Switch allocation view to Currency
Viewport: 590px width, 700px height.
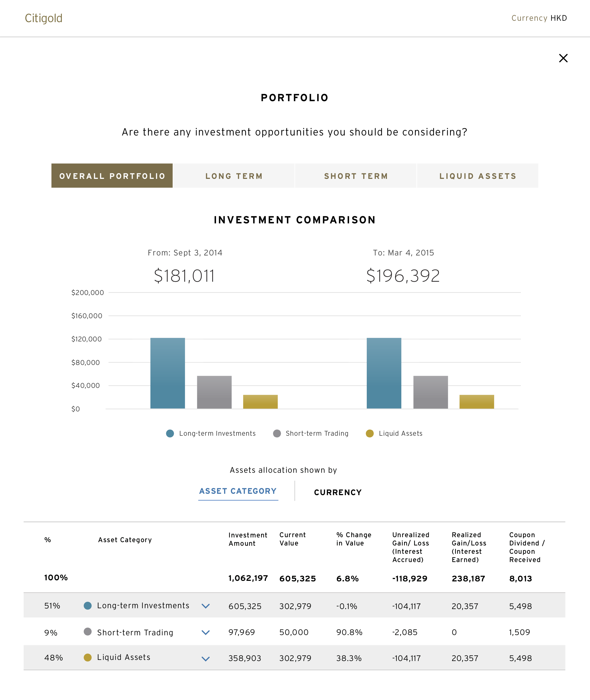point(338,492)
